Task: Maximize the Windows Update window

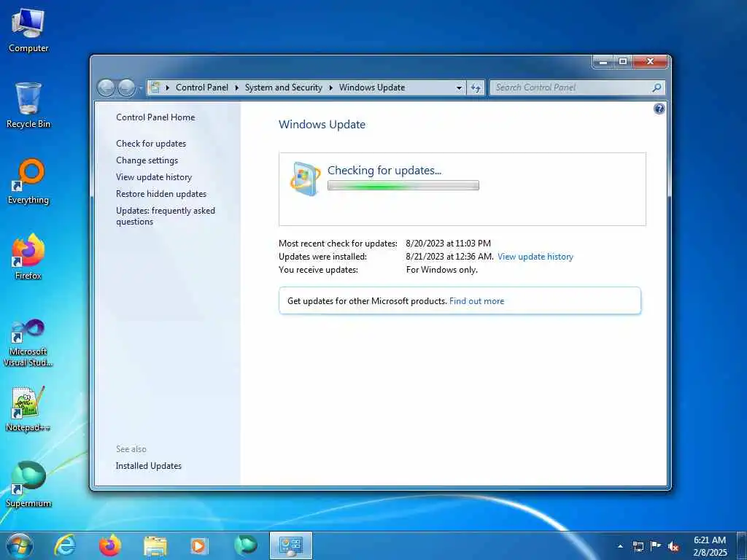Action: pos(623,61)
